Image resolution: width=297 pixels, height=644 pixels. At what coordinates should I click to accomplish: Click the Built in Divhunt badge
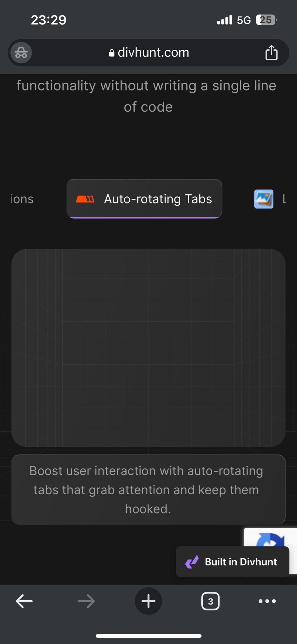pyautogui.click(x=232, y=562)
